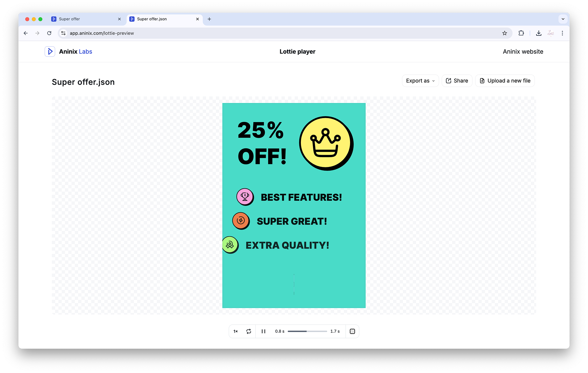Click the Aninix logo icon

tap(50, 52)
